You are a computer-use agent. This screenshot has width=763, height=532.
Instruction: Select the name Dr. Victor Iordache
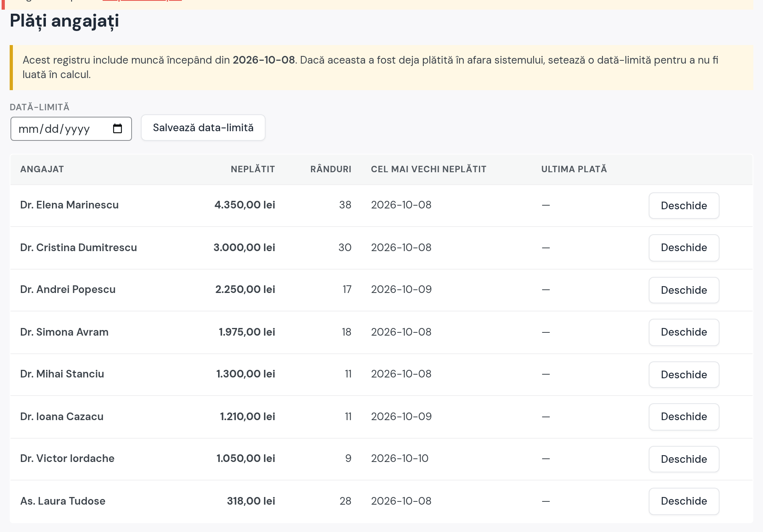pos(67,458)
